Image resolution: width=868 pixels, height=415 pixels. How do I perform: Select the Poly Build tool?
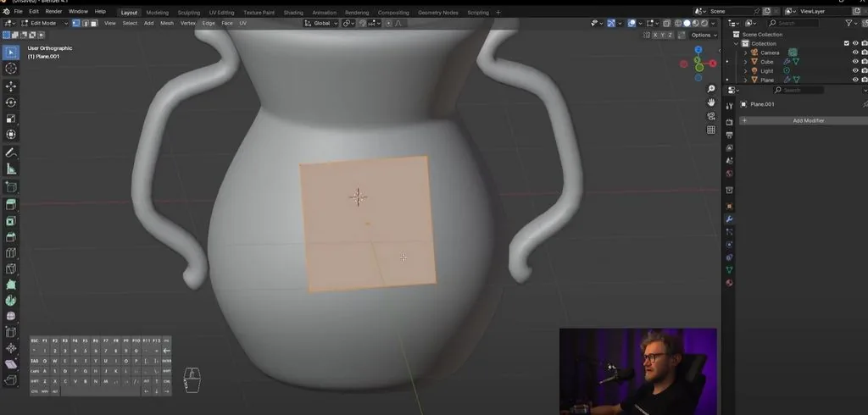(11, 285)
